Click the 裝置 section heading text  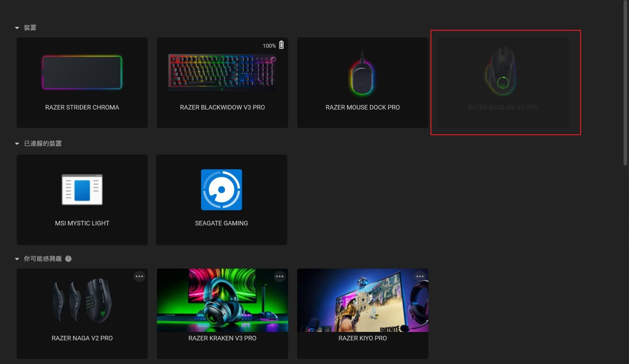pos(30,28)
